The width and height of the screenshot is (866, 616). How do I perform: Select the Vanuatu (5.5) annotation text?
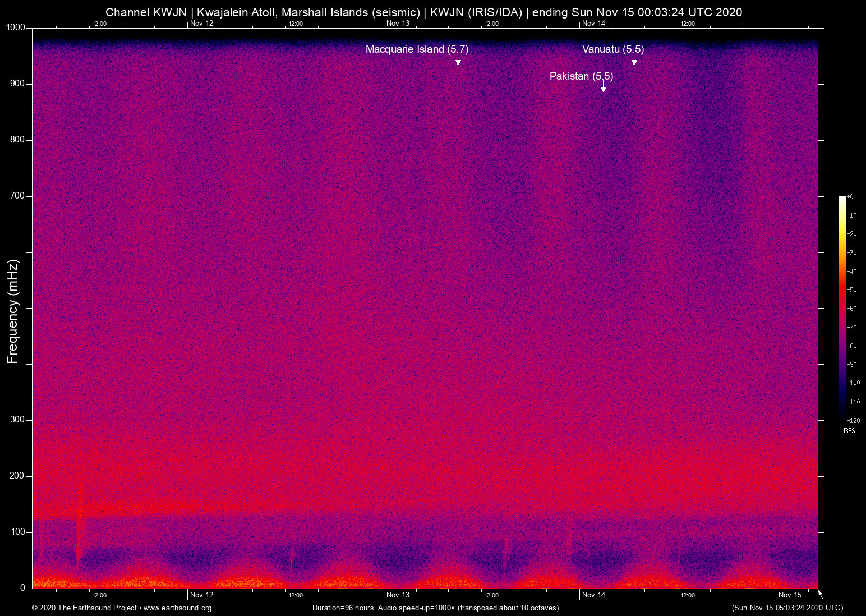tap(612, 49)
